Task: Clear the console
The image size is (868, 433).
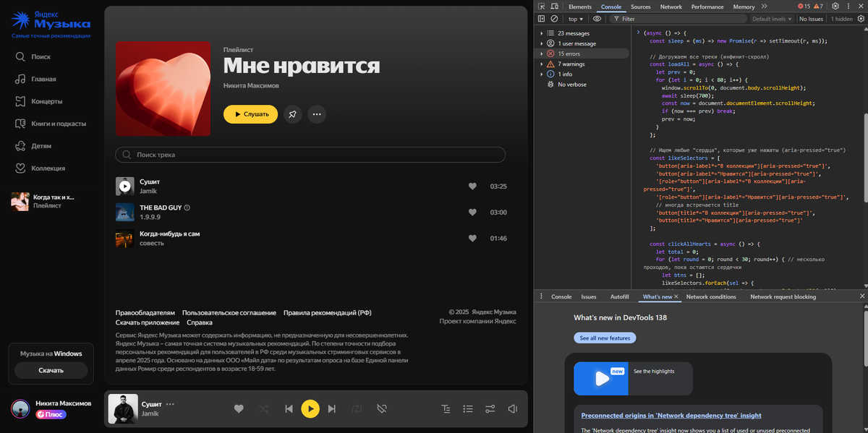Action: click(x=554, y=19)
